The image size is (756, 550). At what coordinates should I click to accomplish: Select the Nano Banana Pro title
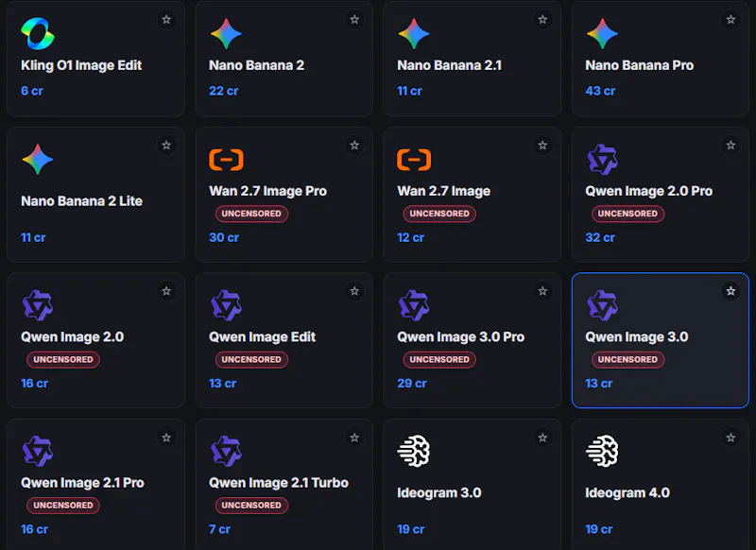point(640,65)
